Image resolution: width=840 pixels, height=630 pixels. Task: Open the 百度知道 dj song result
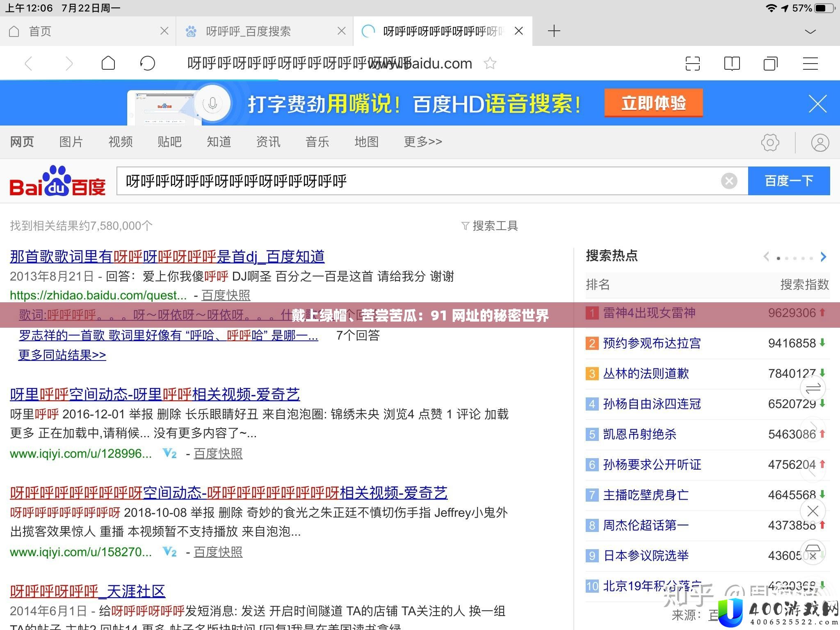167,257
